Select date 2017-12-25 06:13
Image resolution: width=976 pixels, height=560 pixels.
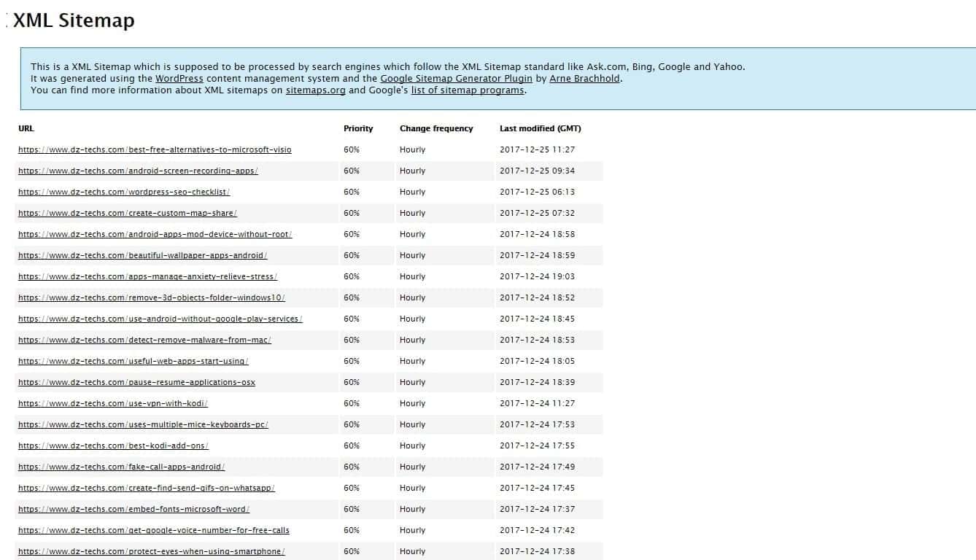[x=537, y=192]
